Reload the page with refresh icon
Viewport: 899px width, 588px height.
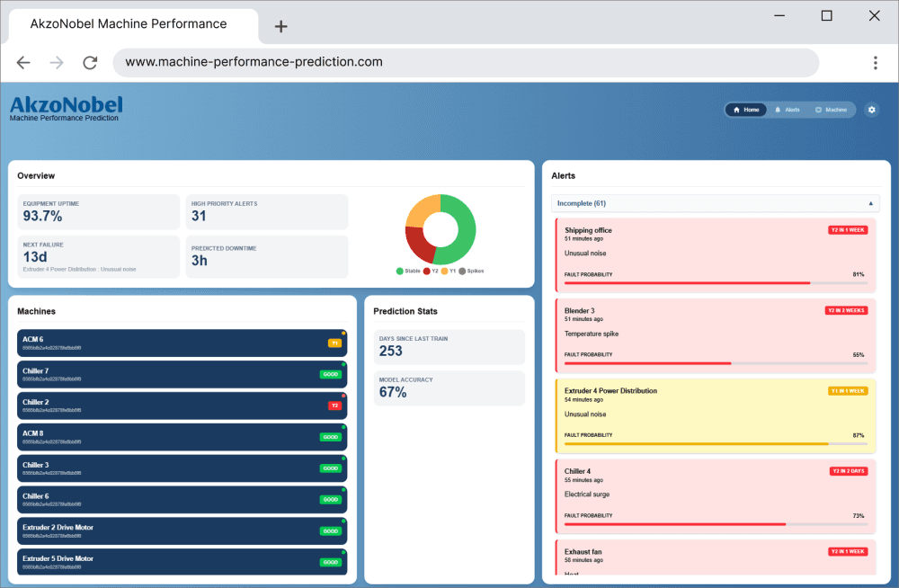click(x=90, y=63)
